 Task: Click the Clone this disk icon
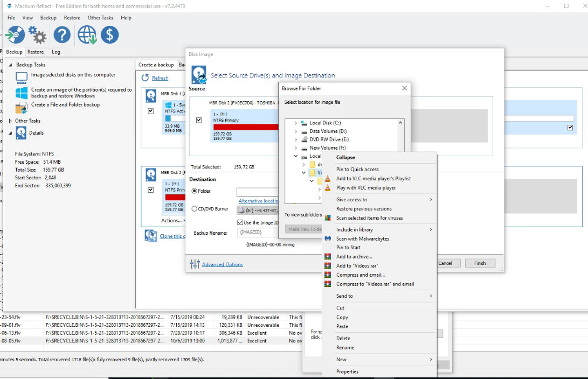(151, 236)
